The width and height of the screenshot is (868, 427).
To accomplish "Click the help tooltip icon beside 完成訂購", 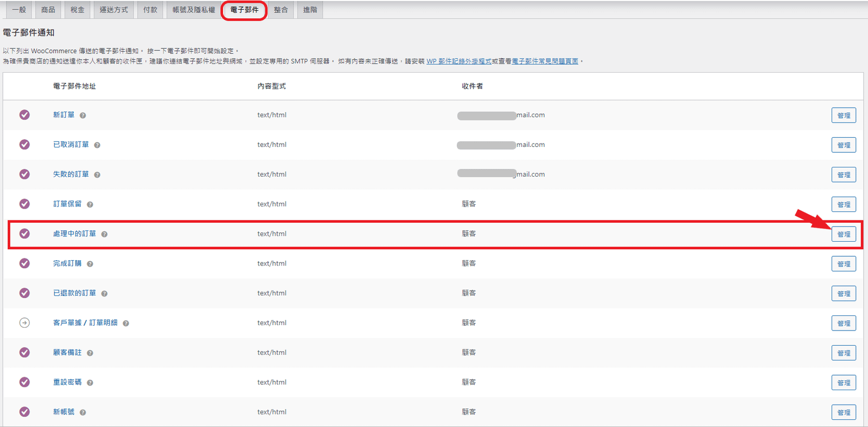I will point(90,264).
